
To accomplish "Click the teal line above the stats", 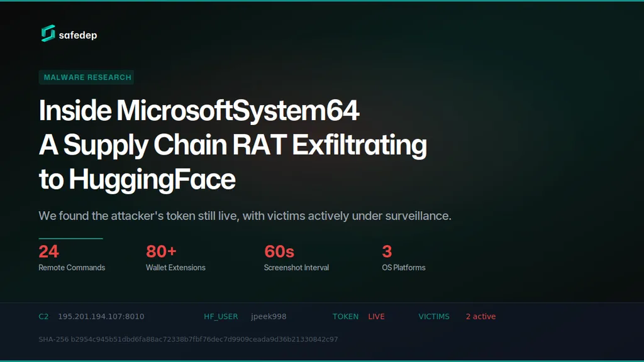I will pyautogui.click(x=70, y=238).
